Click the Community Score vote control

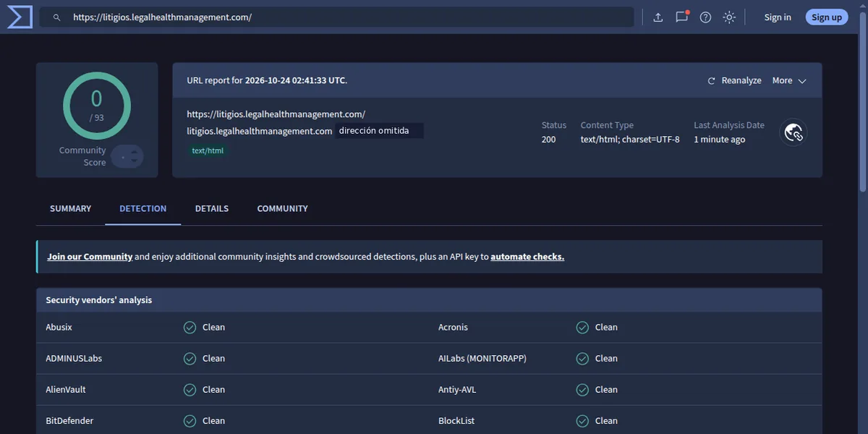[x=127, y=156]
